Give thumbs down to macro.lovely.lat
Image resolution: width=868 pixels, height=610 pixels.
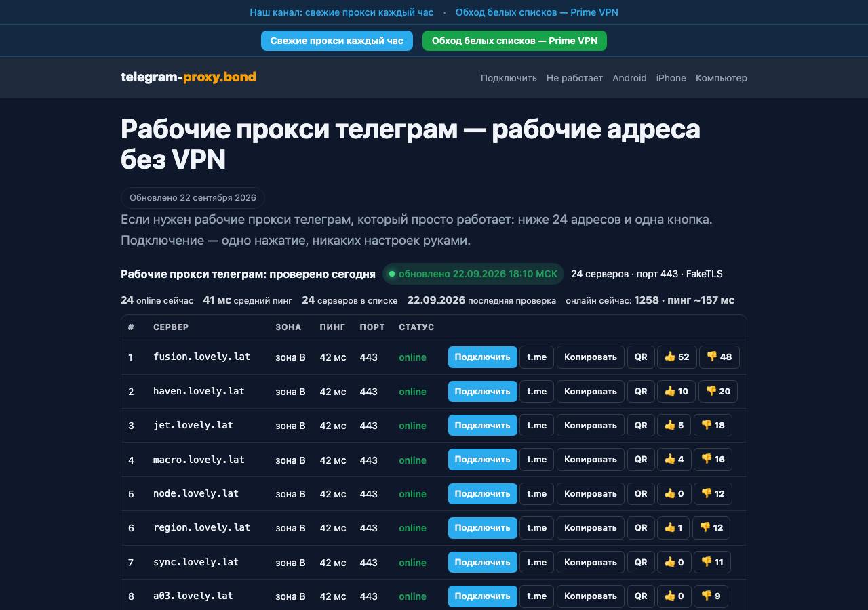tap(713, 460)
